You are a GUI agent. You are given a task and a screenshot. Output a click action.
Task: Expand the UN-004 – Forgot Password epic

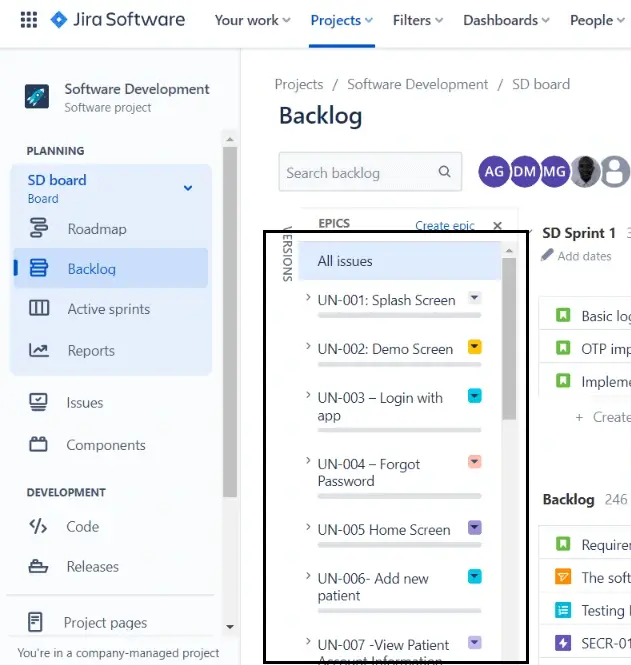(x=308, y=461)
